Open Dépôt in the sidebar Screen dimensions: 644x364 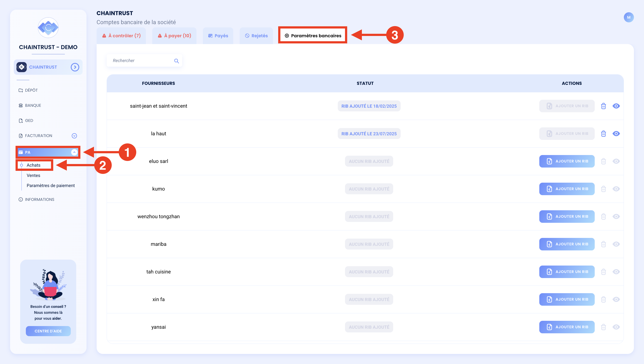click(x=28, y=90)
